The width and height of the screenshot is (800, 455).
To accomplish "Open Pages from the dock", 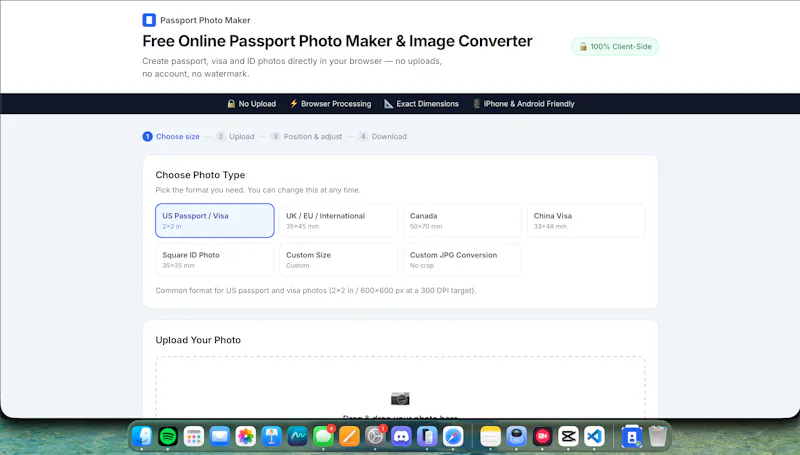I will click(349, 437).
